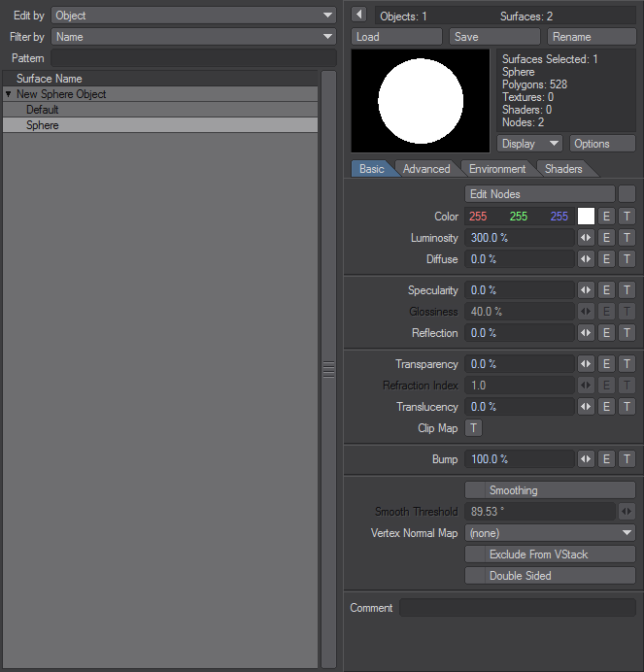Open the Texture T button for Color
The width and height of the screenshot is (644, 672).
[627, 217]
